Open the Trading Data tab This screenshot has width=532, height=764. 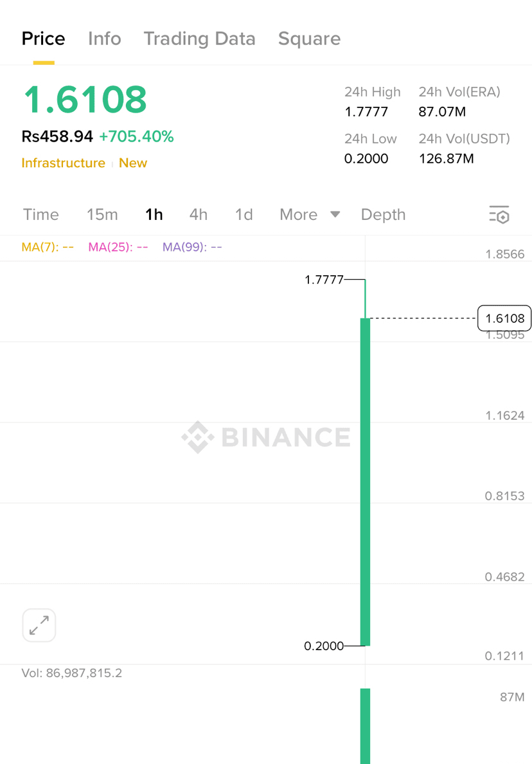coord(199,39)
